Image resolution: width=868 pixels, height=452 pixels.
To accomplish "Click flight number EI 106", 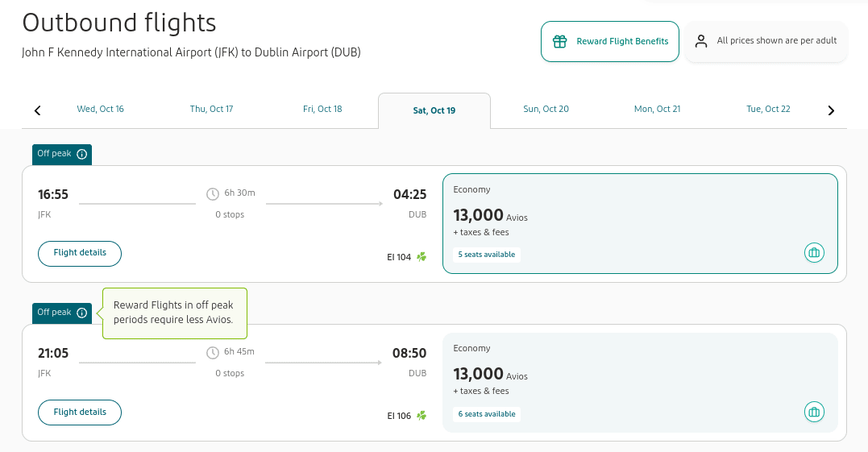I will pos(399,416).
